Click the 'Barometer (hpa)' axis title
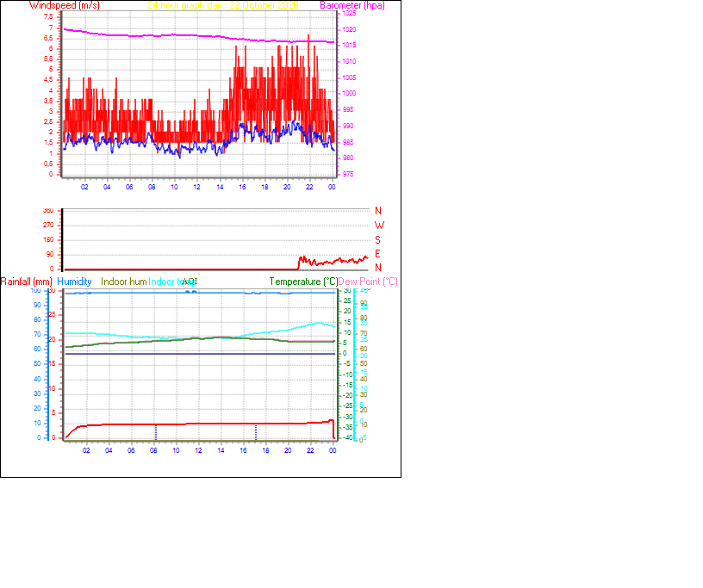Screen dimensions: 703x588 coord(352,5)
